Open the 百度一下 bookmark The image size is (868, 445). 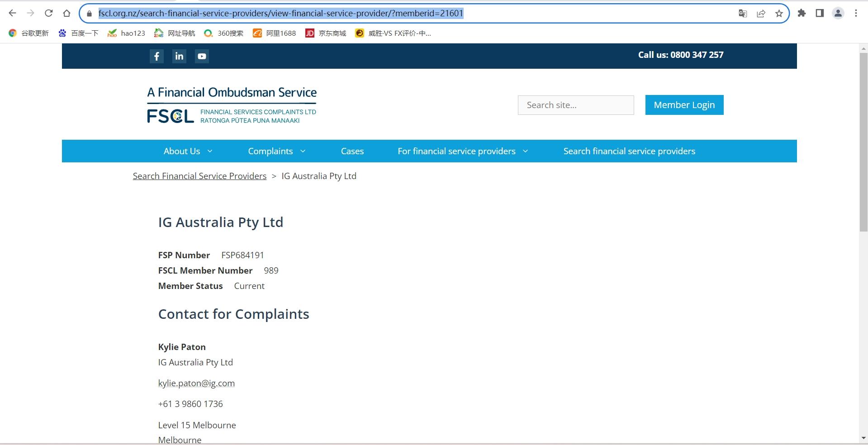[x=78, y=33]
